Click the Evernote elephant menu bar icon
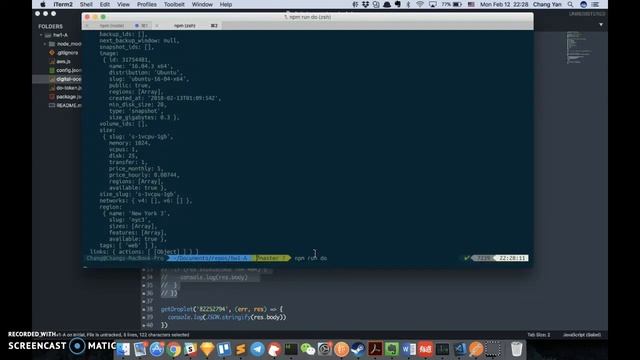Screen dimensions: 640x360 pos(398,4)
